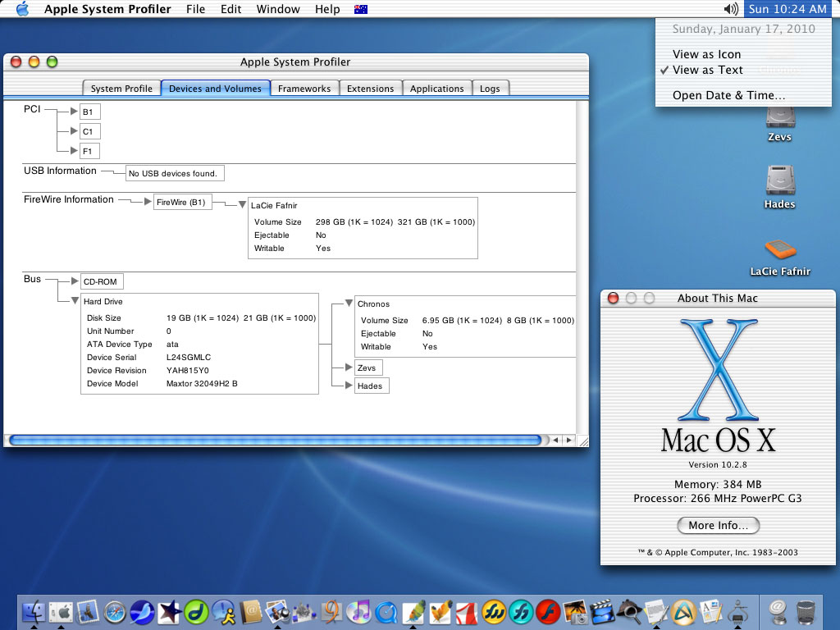Launch Dreamweaver green icon in Dock
The image size is (840, 630).
[x=196, y=612]
